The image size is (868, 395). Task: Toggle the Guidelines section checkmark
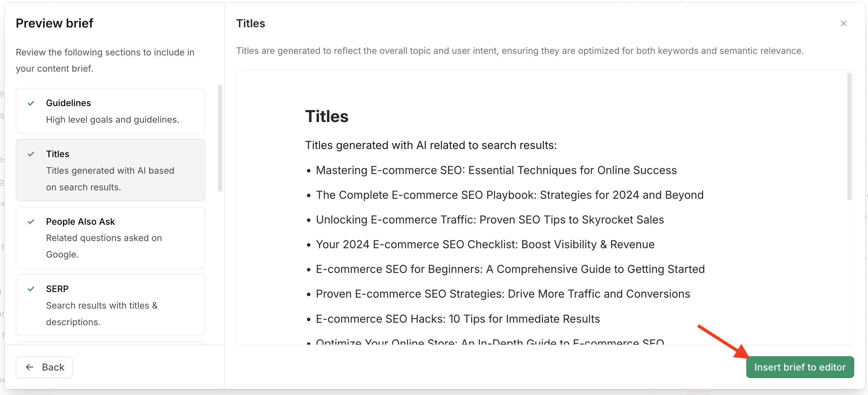point(31,103)
